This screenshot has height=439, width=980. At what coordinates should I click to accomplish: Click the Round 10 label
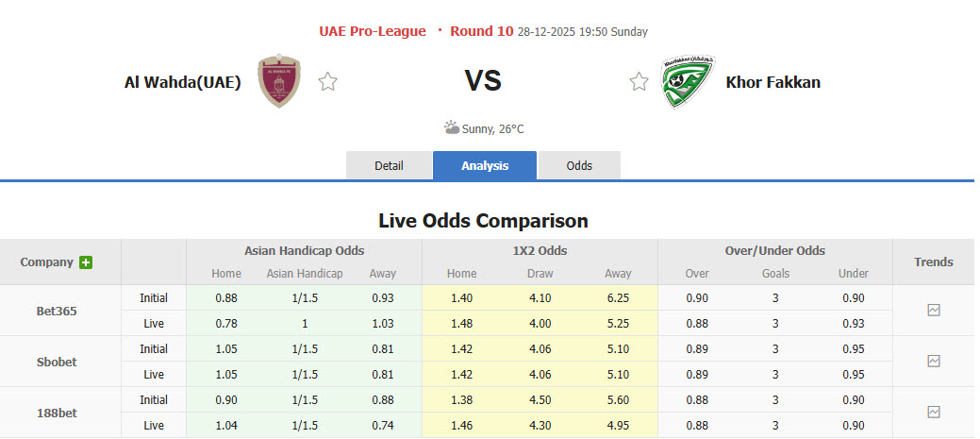tap(481, 31)
